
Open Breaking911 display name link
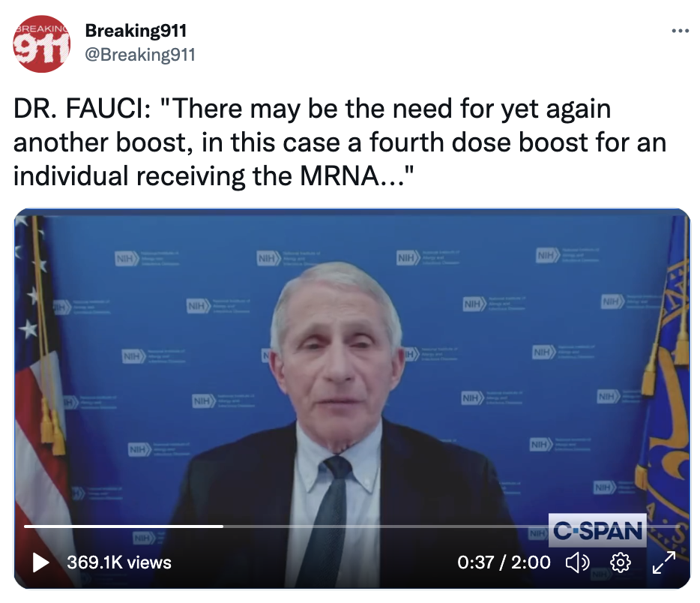136,30
